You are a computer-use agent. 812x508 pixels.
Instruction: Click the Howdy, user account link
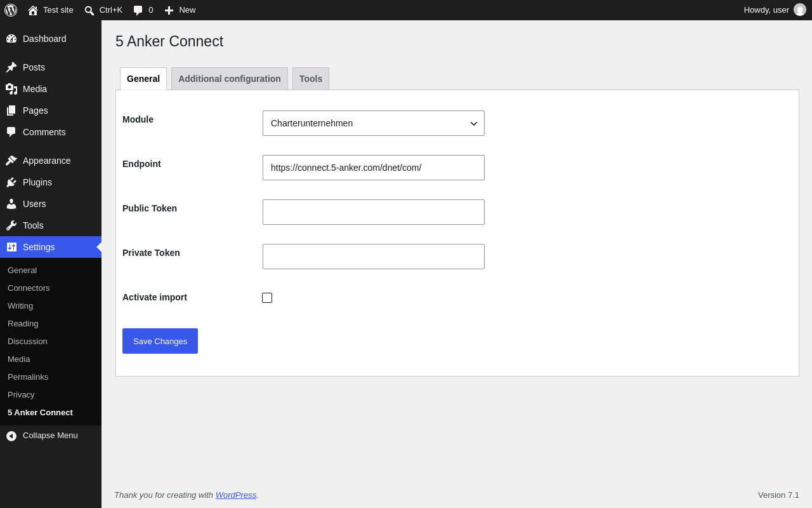coord(766,10)
